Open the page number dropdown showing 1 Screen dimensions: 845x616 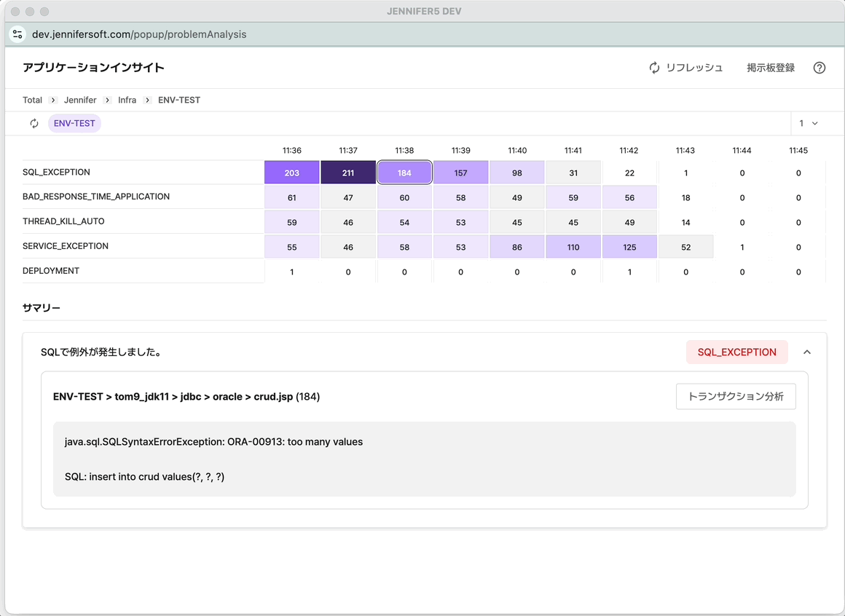tap(809, 124)
